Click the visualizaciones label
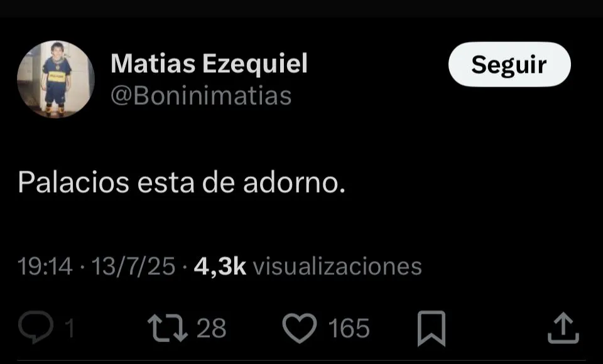Image resolution: width=603 pixels, height=364 pixels. pyautogui.click(x=337, y=266)
